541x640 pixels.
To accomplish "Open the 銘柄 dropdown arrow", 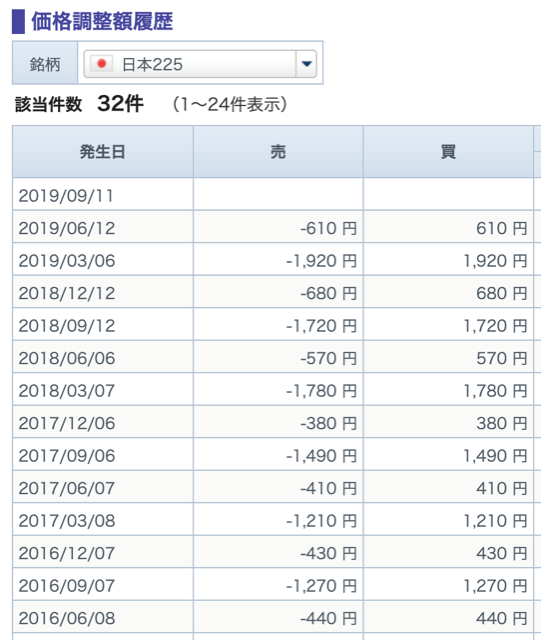I will tap(306, 64).
